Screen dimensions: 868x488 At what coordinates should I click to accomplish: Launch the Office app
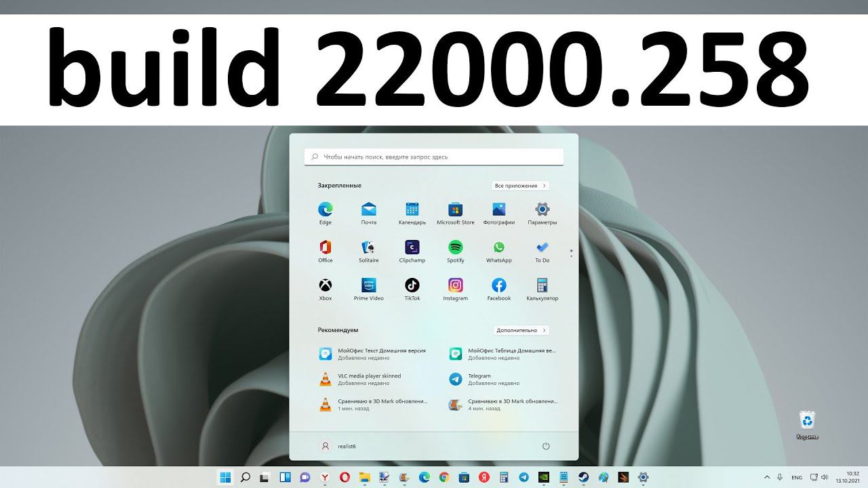coord(325,251)
